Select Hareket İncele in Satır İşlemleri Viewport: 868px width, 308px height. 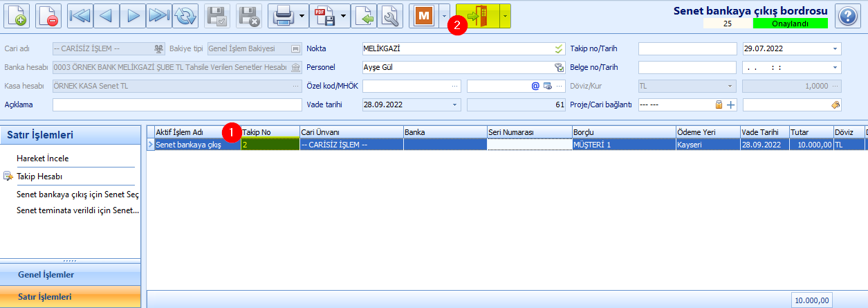[43, 158]
